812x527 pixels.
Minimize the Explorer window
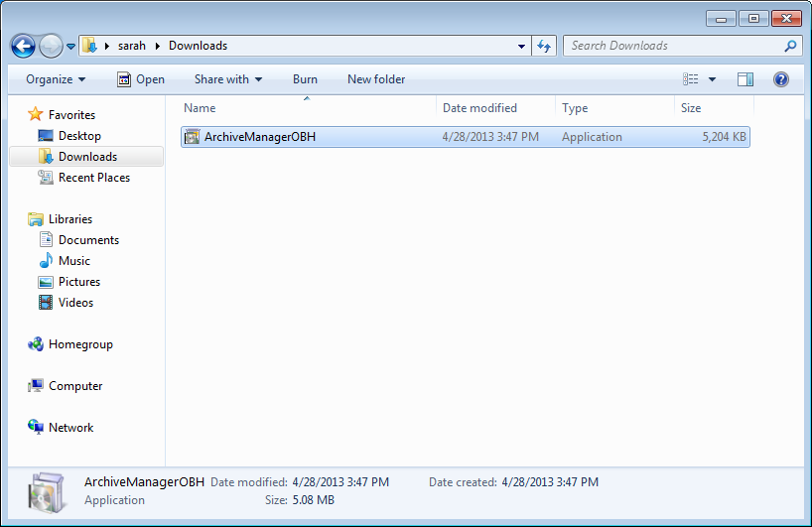click(721, 19)
